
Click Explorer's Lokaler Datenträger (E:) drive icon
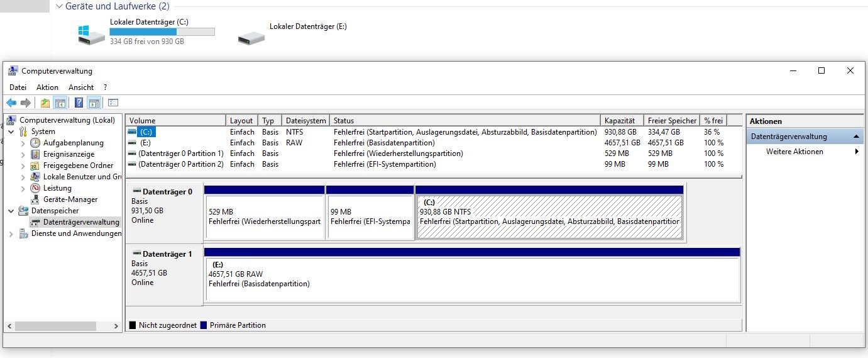click(x=251, y=37)
